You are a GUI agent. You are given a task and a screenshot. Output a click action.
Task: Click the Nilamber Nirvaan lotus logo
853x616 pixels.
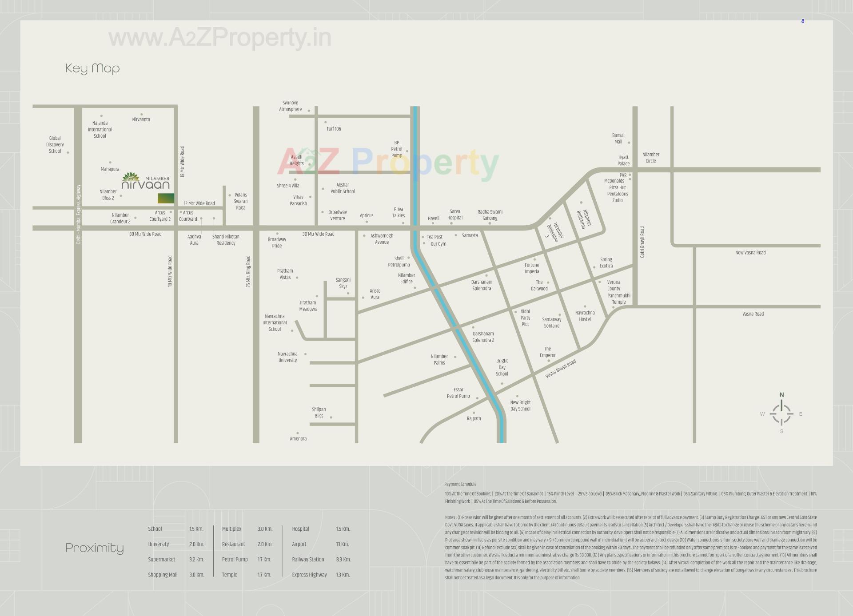pyautogui.click(x=131, y=177)
